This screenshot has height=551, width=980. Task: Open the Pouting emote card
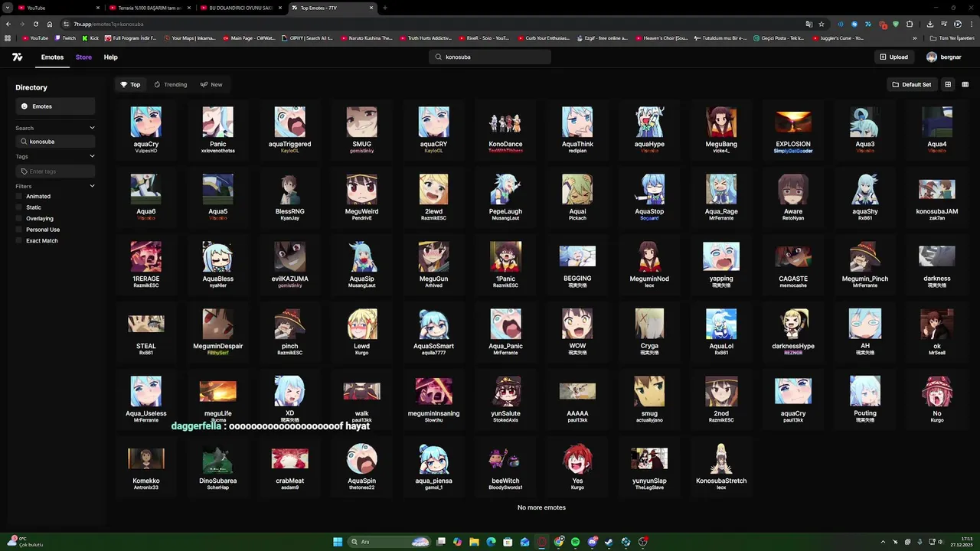point(865,399)
